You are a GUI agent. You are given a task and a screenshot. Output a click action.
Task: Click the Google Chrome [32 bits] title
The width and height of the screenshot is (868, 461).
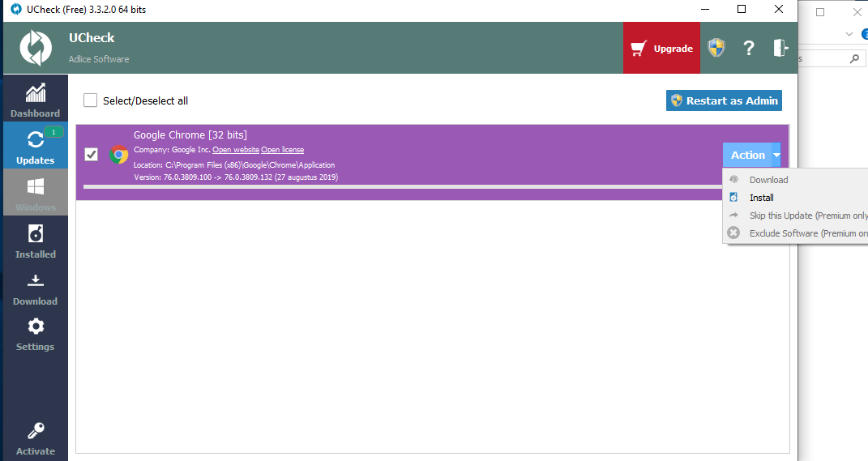click(x=190, y=135)
